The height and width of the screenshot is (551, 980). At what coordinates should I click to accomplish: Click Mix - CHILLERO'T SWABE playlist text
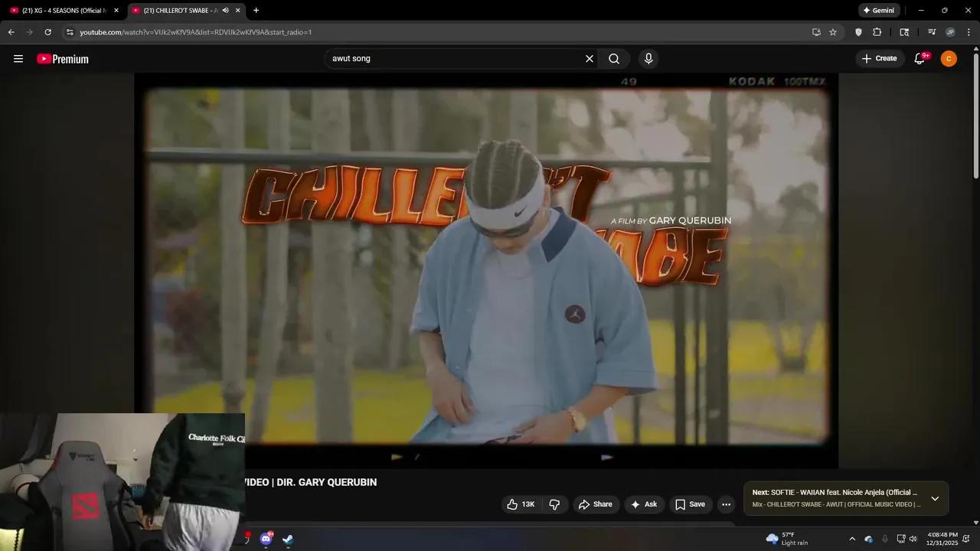(x=836, y=504)
